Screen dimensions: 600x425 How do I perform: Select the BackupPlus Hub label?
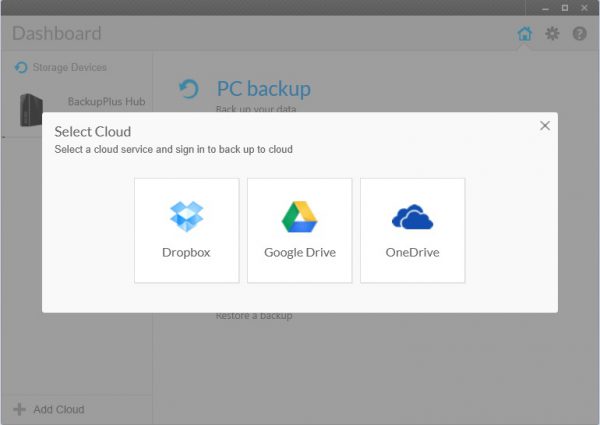(x=106, y=102)
